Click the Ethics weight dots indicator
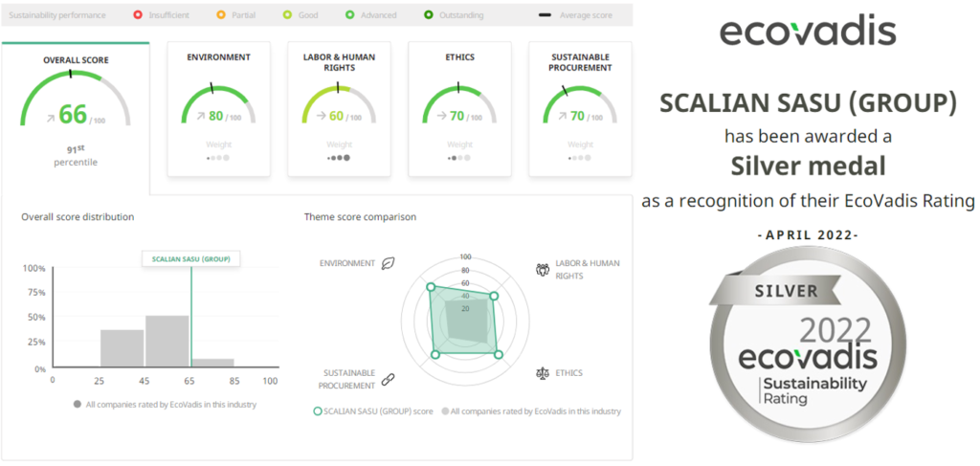Screen dimensions: 980x466 [459, 158]
